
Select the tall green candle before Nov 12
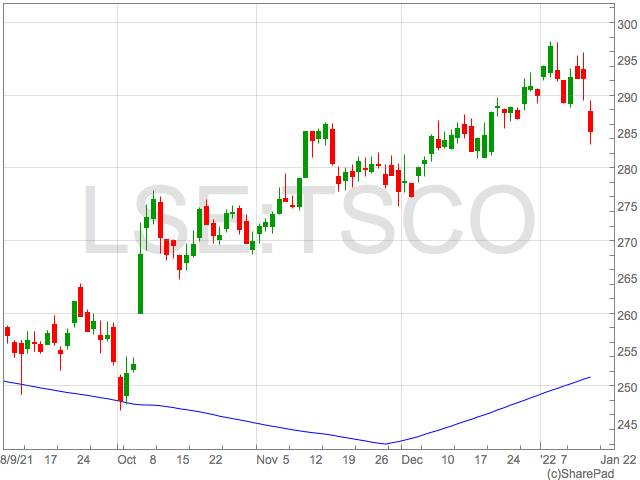click(x=305, y=155)
